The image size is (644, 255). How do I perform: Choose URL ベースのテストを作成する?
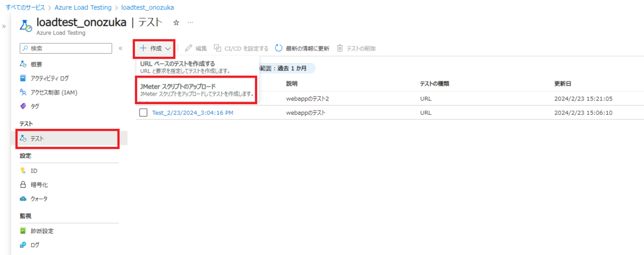click(197, 67)
